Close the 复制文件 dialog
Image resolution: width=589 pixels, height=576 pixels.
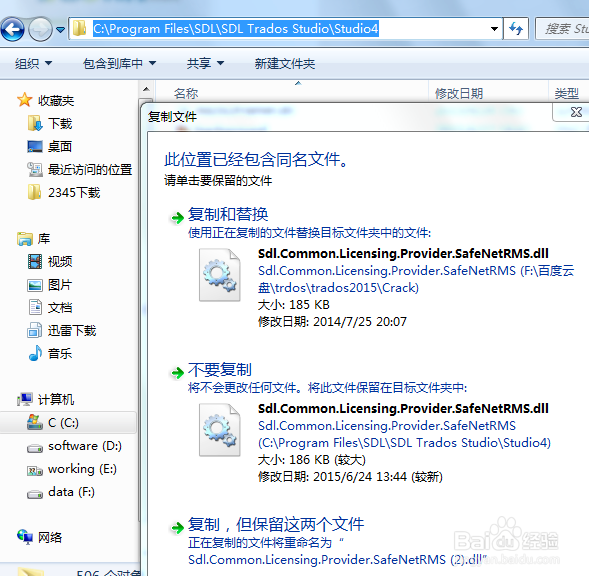pyautogui.click(x=575, y=112)
